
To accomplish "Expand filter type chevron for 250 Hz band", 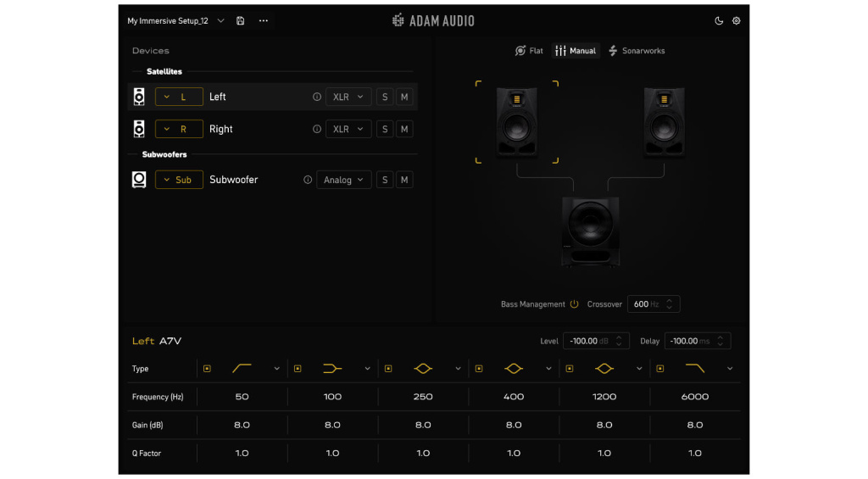I will [458, 369].
